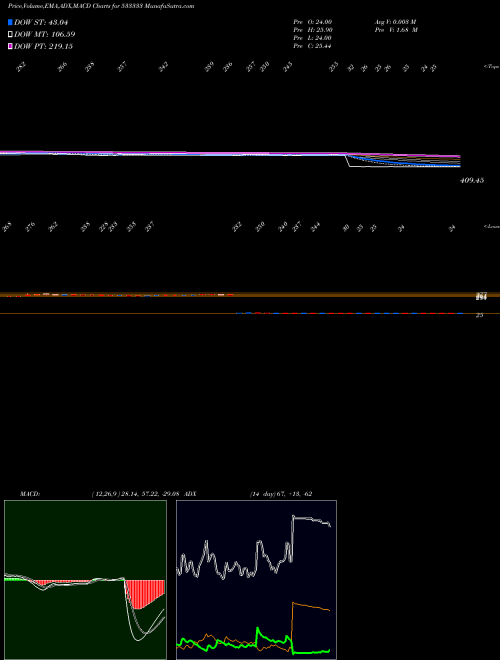
Task: Click the blue DOW ST legend swatch
Action: pos(10,22)
